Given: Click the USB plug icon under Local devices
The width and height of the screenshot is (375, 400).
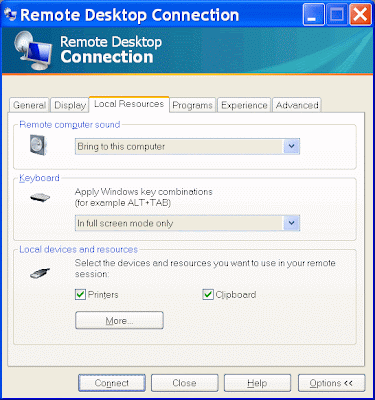Looking at the screenshot, I should [x=40, y=273].
